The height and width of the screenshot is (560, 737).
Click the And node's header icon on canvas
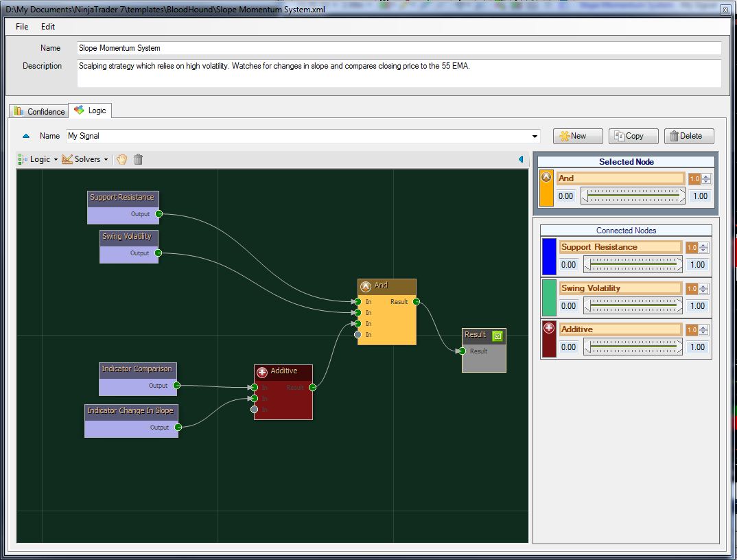366,286
